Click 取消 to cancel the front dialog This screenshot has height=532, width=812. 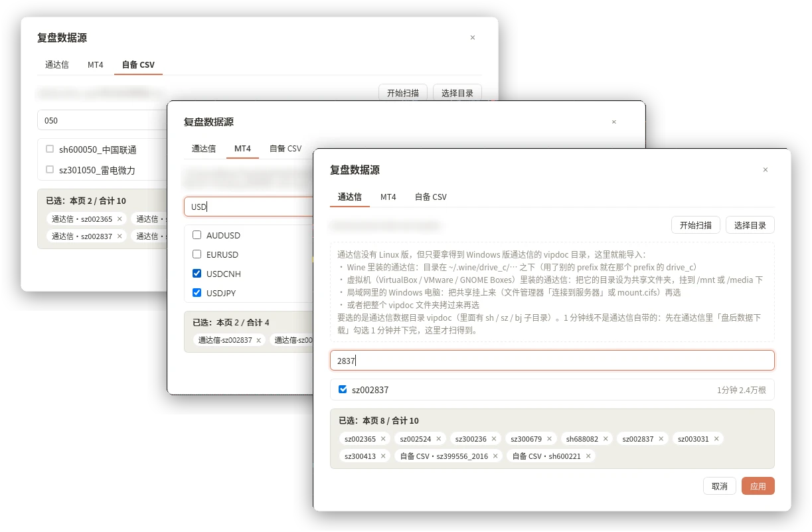tap(720, 486)
